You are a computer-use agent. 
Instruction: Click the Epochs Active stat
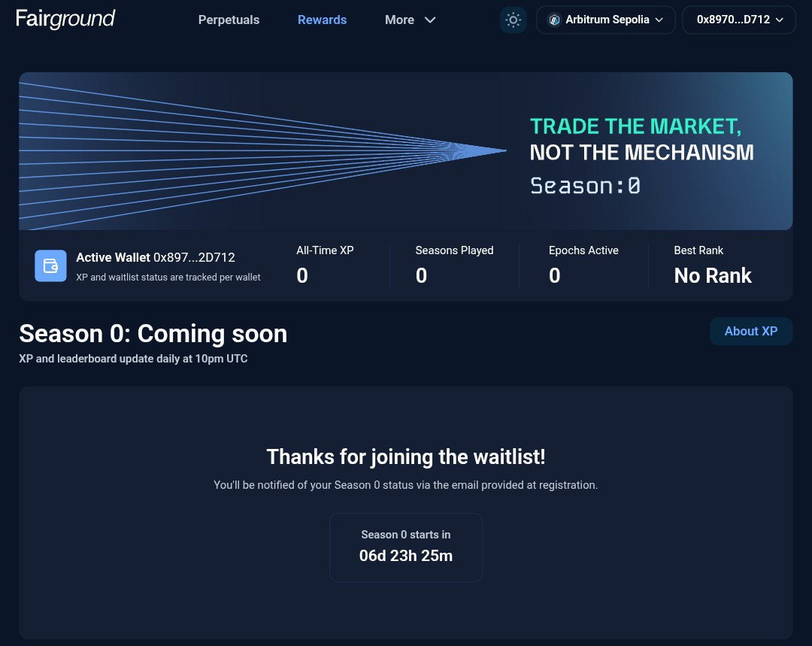click(x=583, y=265)
